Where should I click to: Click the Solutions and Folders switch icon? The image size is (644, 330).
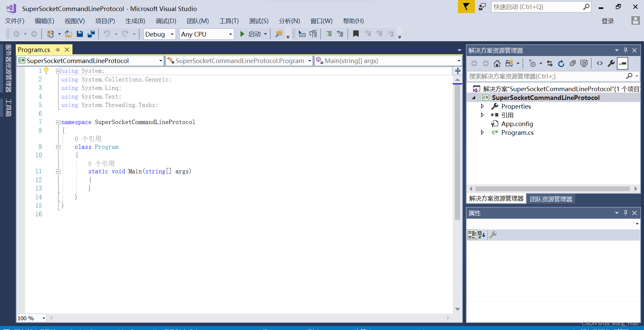click(509, 63)
